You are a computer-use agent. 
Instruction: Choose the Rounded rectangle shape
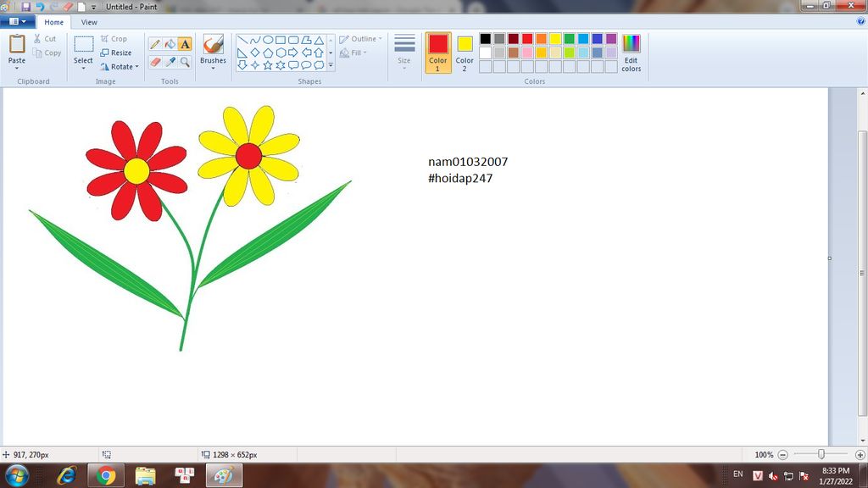click(x=293, y=40)
